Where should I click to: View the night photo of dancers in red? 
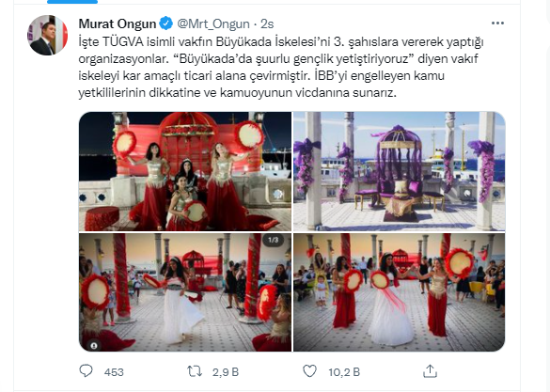click(185, 171)
